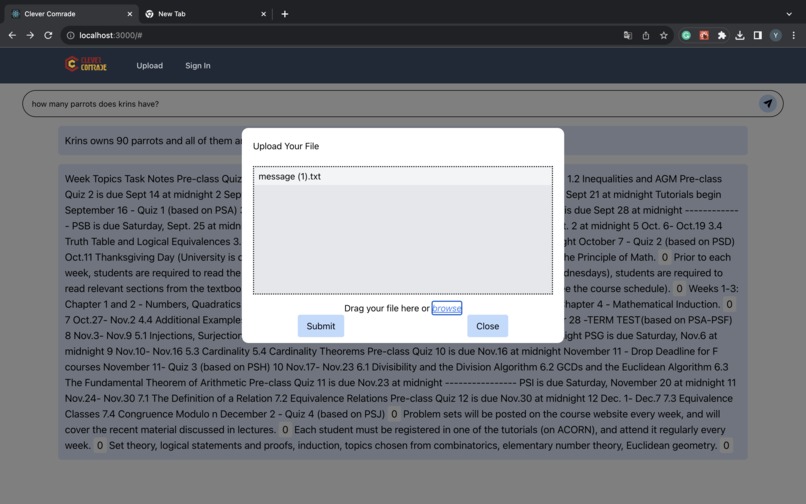Viewport: 806px width, 504px height.
Task: Close the Clever Comrade tab
Action: [x=130, y=14]
